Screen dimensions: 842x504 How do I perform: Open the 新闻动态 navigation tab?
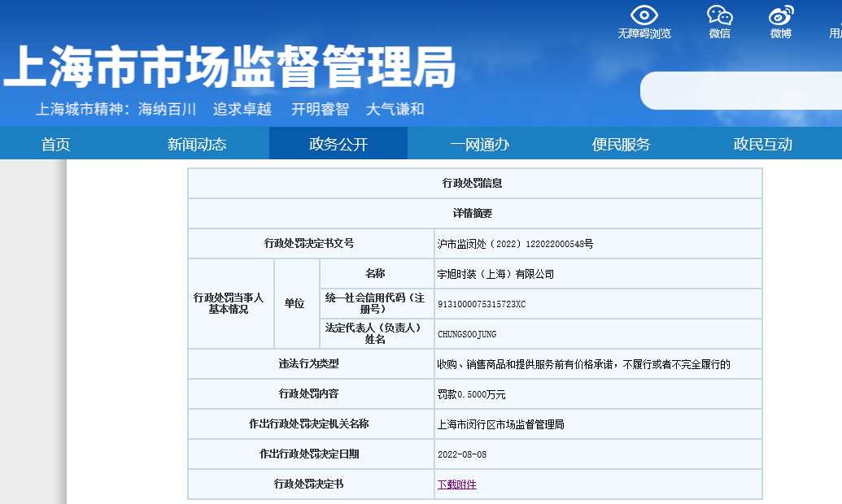tap(197, 144)
